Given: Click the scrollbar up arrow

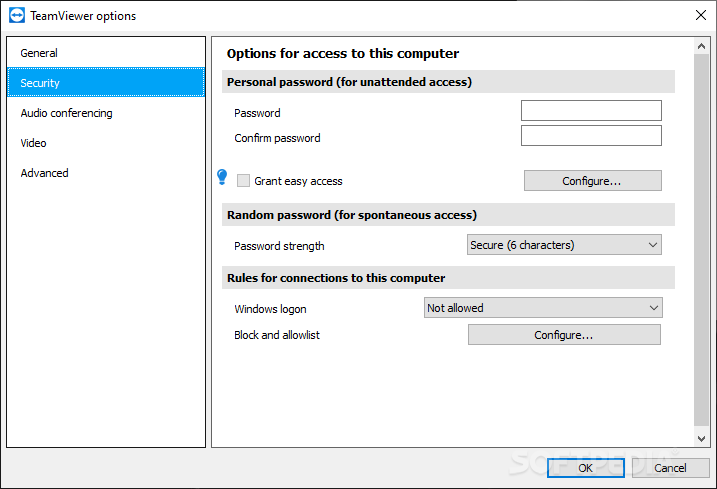Looking at the screenshot, I should point(701,46).
